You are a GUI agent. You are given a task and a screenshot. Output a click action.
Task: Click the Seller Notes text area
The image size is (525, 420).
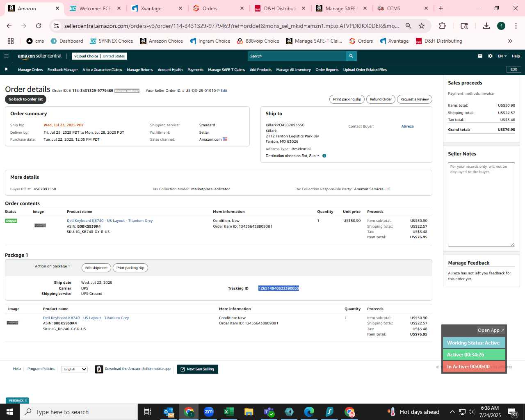(482, 205)
